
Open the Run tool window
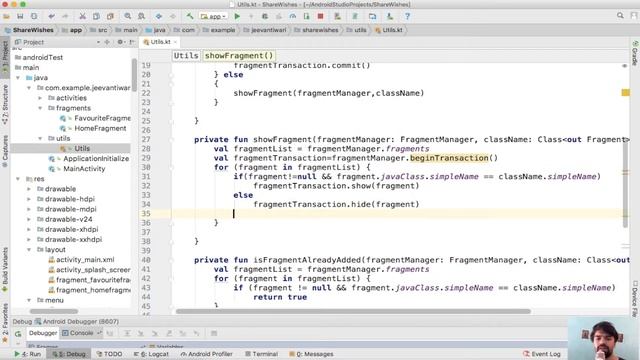(28, 354)
